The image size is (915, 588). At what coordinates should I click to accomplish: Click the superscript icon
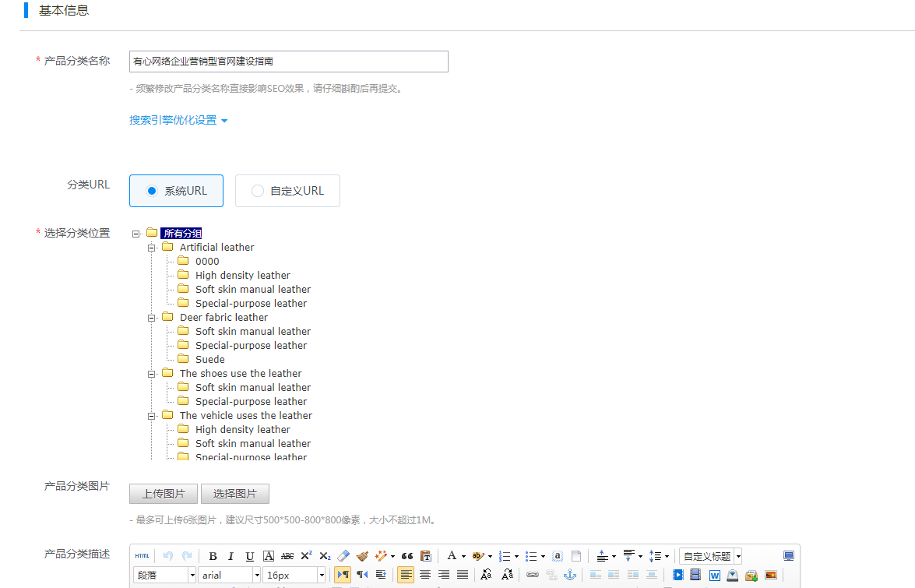[307, 556]
